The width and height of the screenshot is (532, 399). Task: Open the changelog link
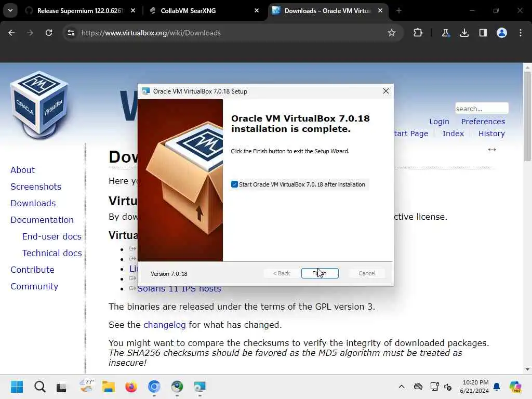(165, 325)
